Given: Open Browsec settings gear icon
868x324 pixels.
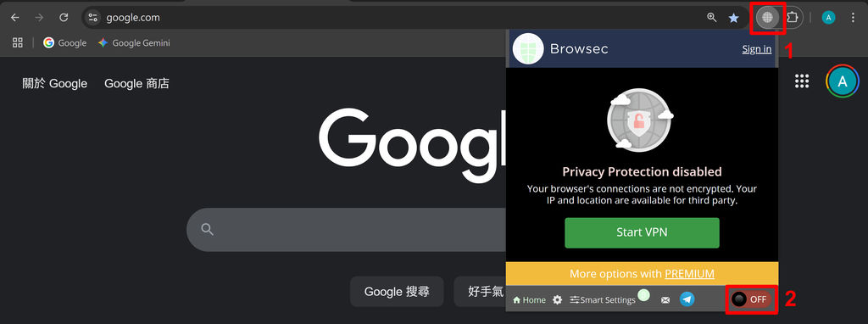Looking at the screenshot, I should pos(558,299).
